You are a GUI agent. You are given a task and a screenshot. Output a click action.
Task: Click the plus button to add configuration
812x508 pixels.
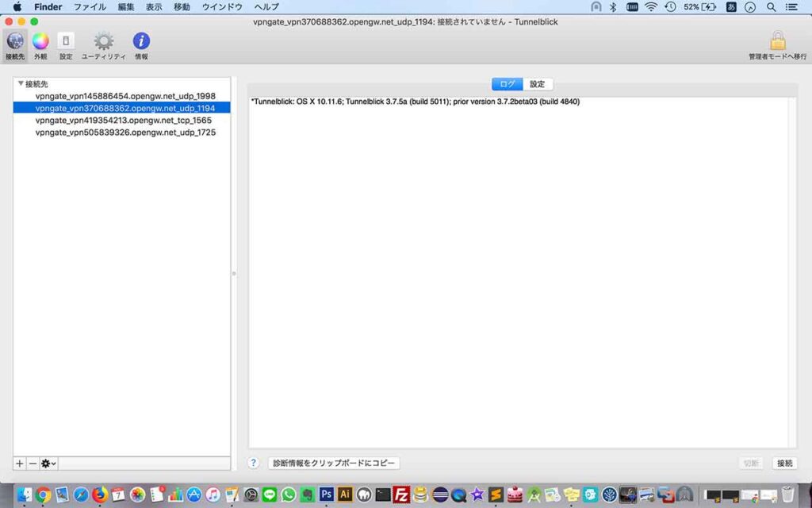point(20,463)
